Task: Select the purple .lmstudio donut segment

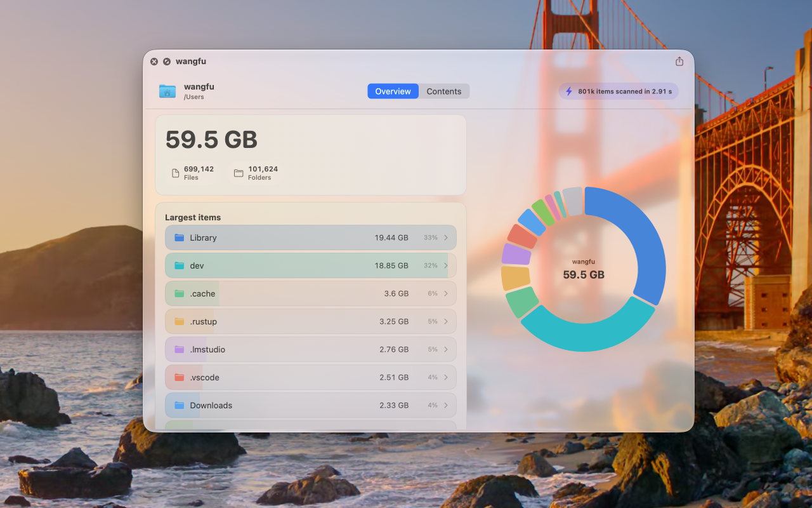Action: pos(516,255)
